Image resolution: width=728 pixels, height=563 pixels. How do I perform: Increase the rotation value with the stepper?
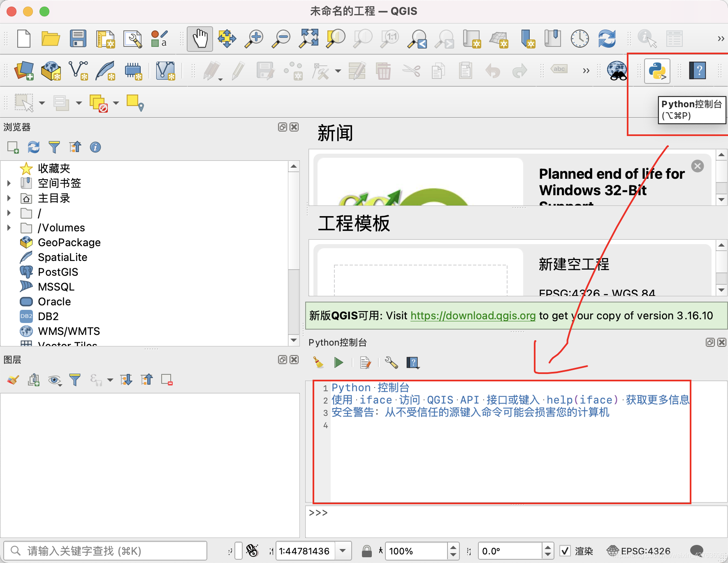(x=547, y=547)
